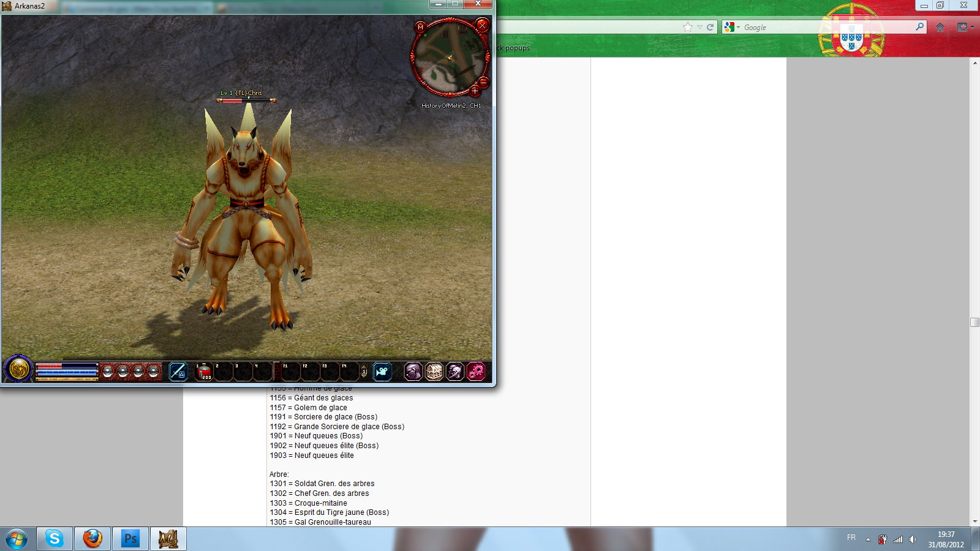The height and width of the screenshot is (551, 980).
Task: Click '1901 = Neuf queues (Boss)' line
Action: 316,436
